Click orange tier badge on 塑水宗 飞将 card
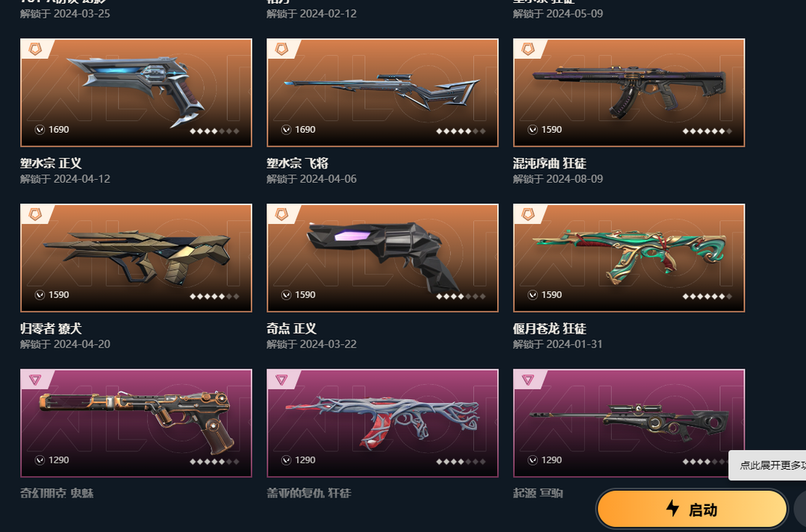The image size is (806, 532). (281, 48)
